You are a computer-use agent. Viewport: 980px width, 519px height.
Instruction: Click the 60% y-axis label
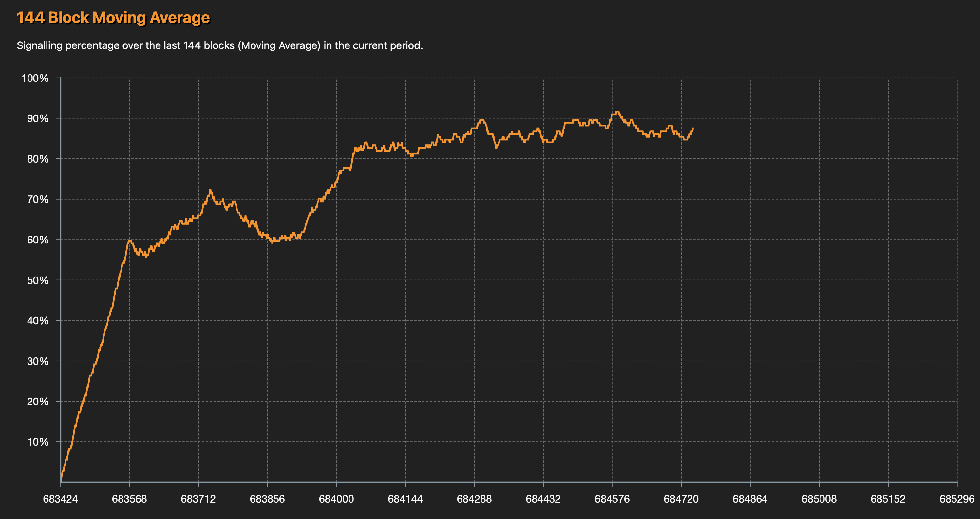[x=38, y=240]
